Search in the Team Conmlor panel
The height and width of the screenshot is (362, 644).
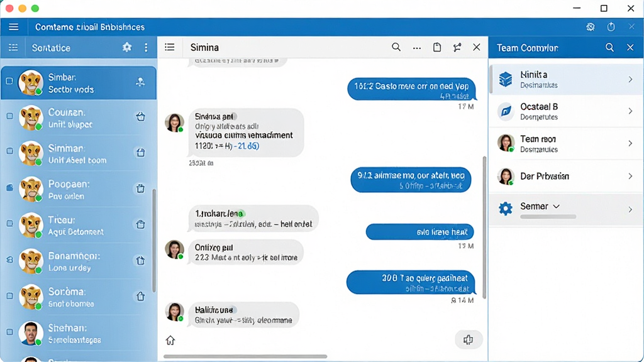609,48
